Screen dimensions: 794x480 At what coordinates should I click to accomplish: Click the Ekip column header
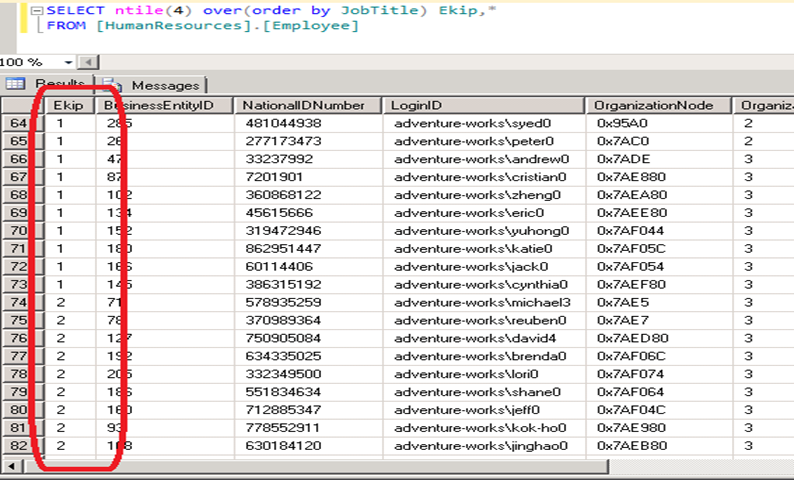[70, 105]
